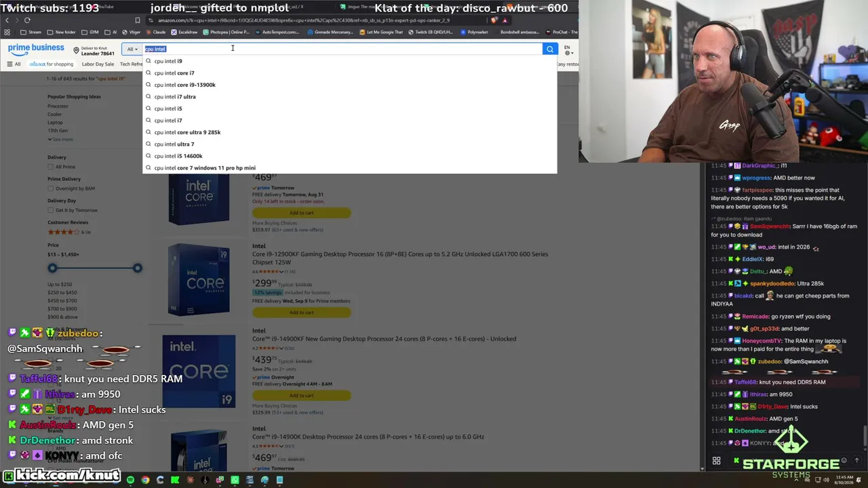This screenshot has width=868, height=488.
Task: Click the Chrome taskbar icon
Action: (x=145, y=481)
